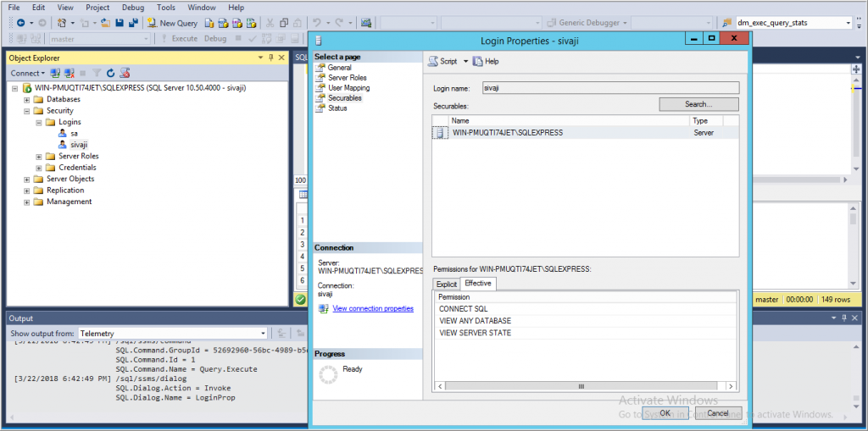Click the server icon beside the WIN-PMUQTI74JET\SQLEXPRESS securable
868x431 pixels.
click(x=440, y=133)
